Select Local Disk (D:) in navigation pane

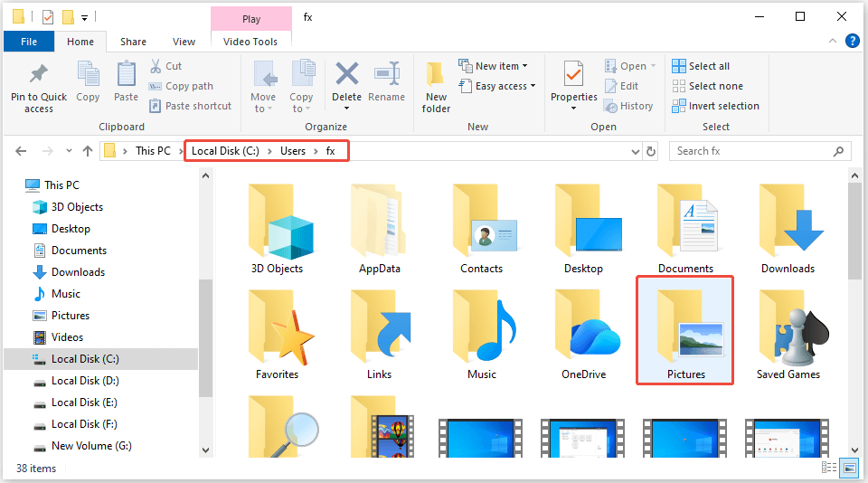click(x=85, y=381)
